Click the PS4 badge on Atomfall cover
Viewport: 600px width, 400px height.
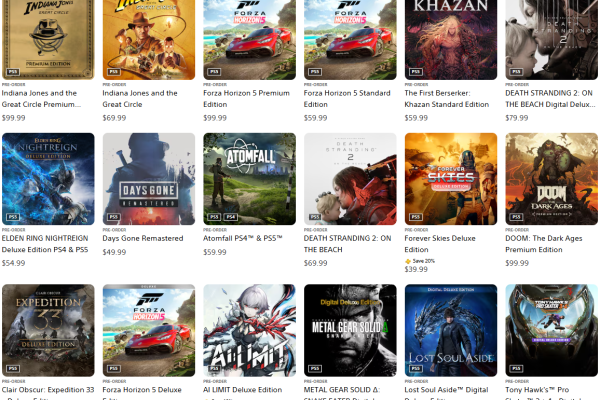[231, 217]
